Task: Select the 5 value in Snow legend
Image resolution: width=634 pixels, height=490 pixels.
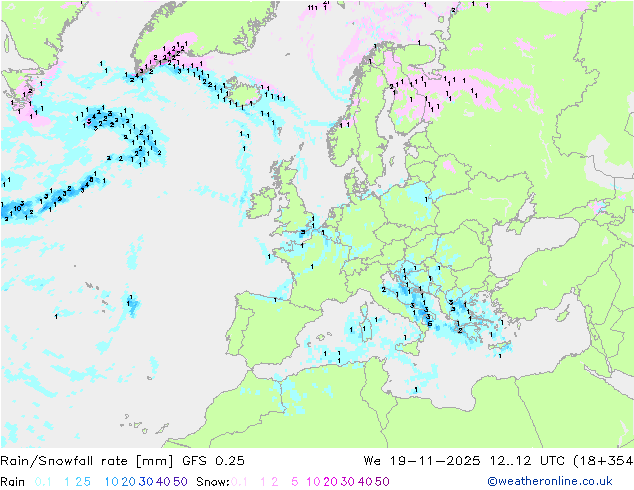Action: [295, 482]
